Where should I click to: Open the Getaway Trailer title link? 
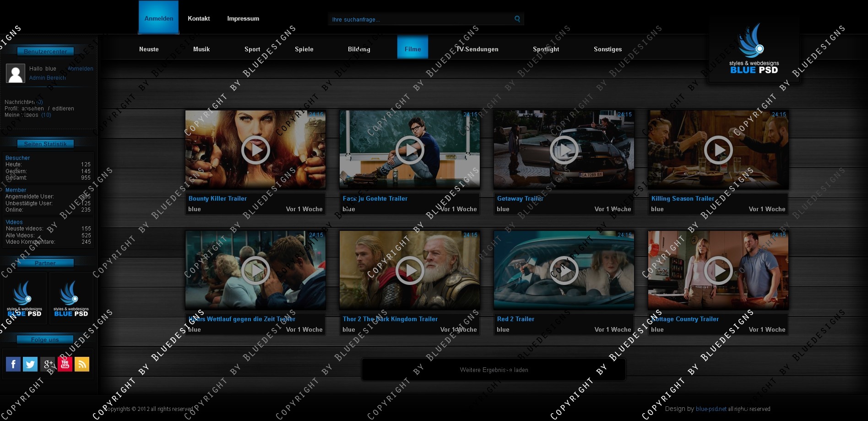[x=520, y=198]
